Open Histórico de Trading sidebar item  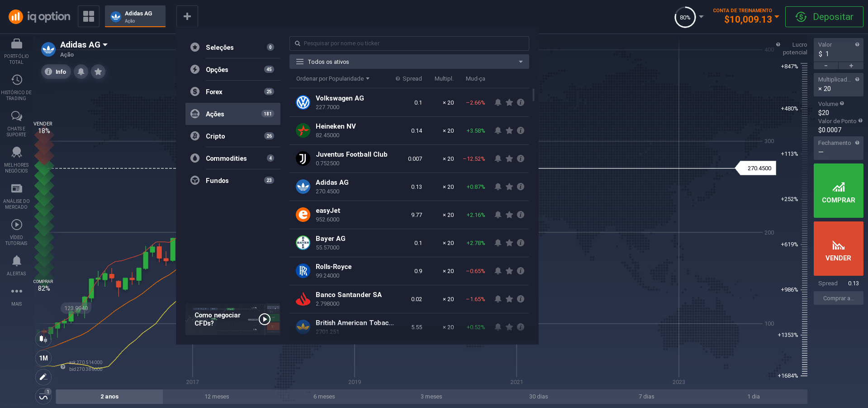pyautogui.click(x=16, y=87)
